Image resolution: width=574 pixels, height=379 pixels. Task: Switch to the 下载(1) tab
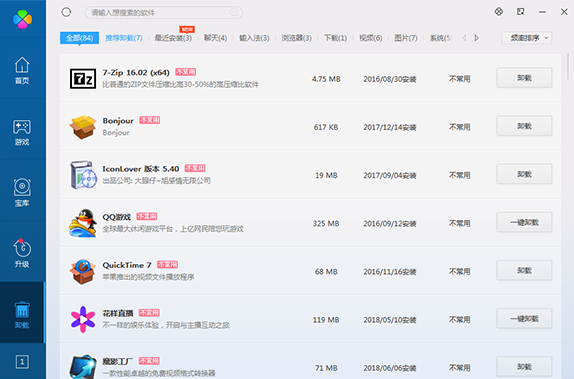tap(335, 38)
